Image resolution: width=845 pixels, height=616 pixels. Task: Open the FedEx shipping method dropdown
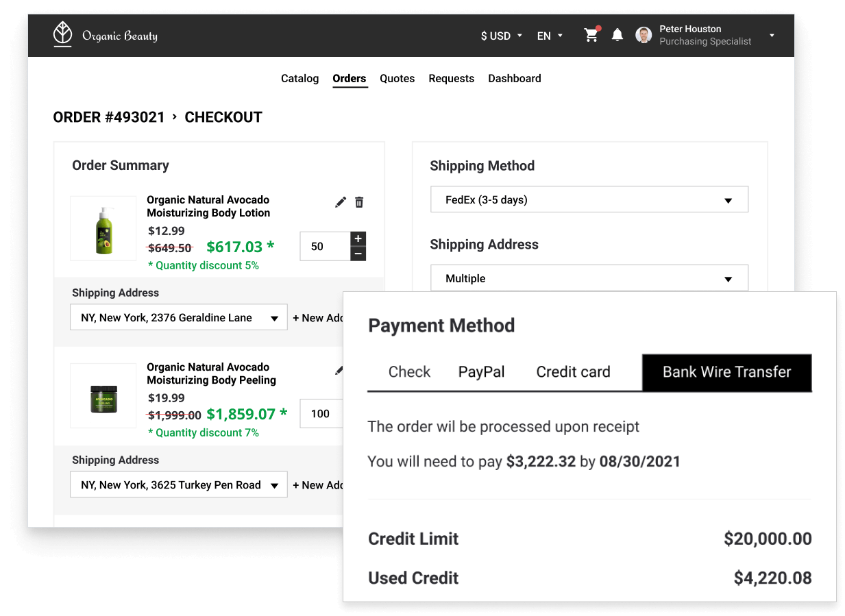[589, 200]
